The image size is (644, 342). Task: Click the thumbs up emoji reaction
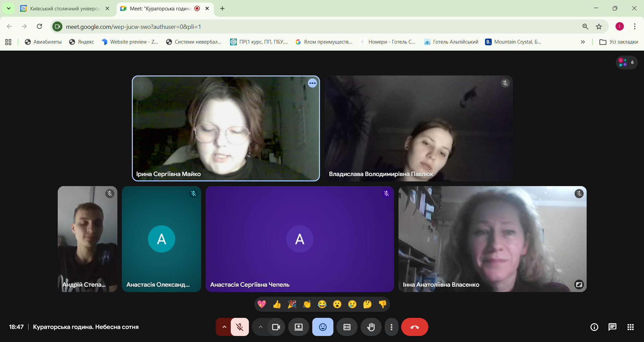(x=277, y=304)
